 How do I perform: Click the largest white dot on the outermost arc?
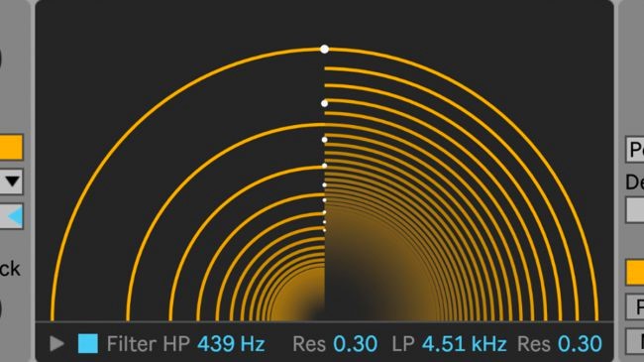324,50
